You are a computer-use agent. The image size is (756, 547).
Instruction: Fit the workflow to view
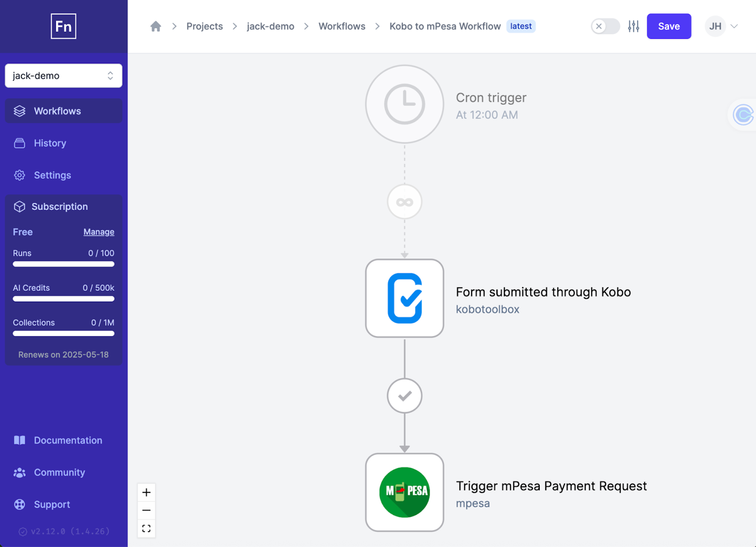point(147,529)
